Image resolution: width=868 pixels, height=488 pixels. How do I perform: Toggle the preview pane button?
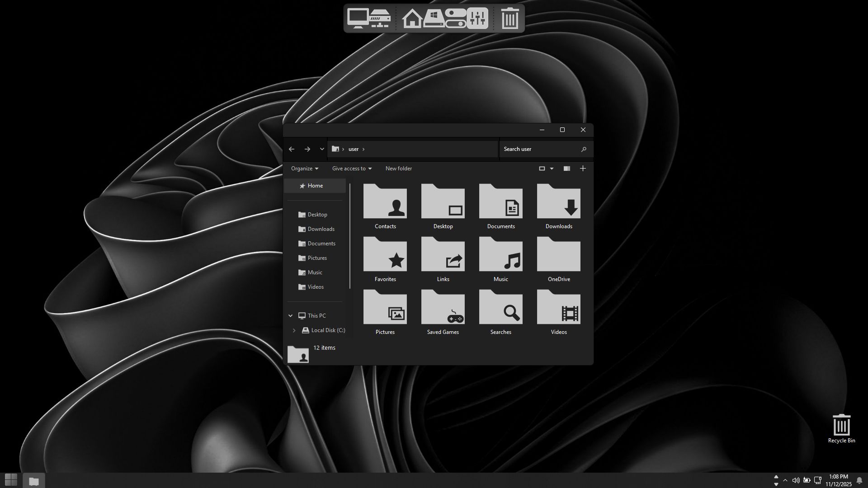566,169
